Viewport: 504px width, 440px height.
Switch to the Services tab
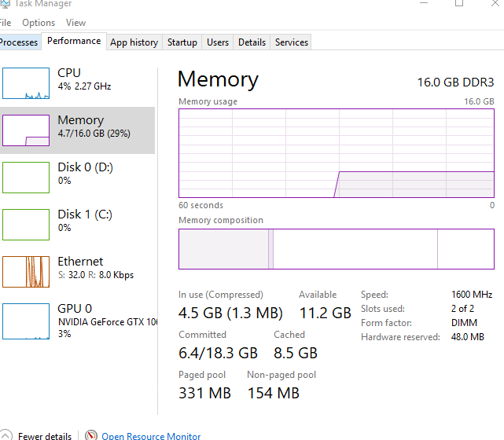(292, 42)
